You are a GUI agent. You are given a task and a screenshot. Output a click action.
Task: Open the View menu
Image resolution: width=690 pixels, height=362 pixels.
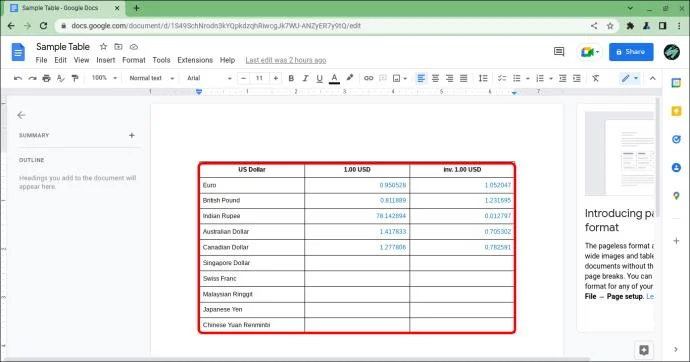coord(81,60)
